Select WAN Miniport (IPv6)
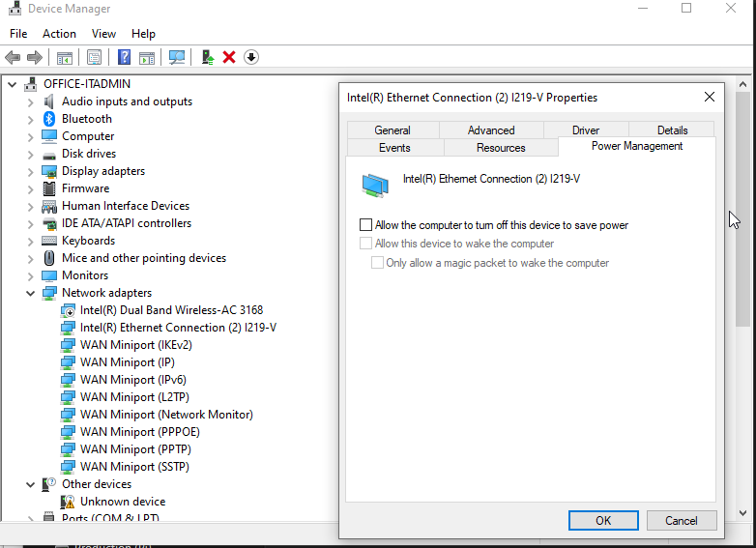 point(133,380)
